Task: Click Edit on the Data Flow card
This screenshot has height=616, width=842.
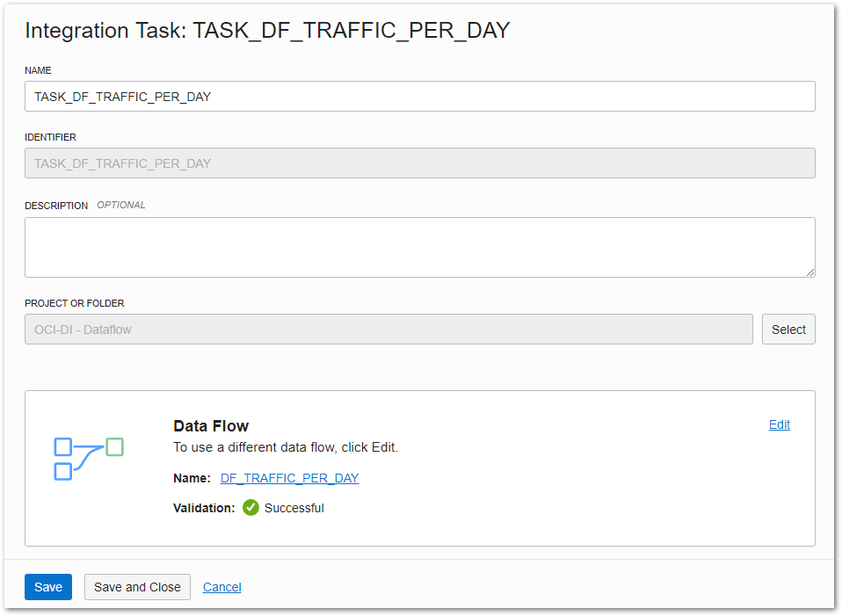Action: (779, 424)
